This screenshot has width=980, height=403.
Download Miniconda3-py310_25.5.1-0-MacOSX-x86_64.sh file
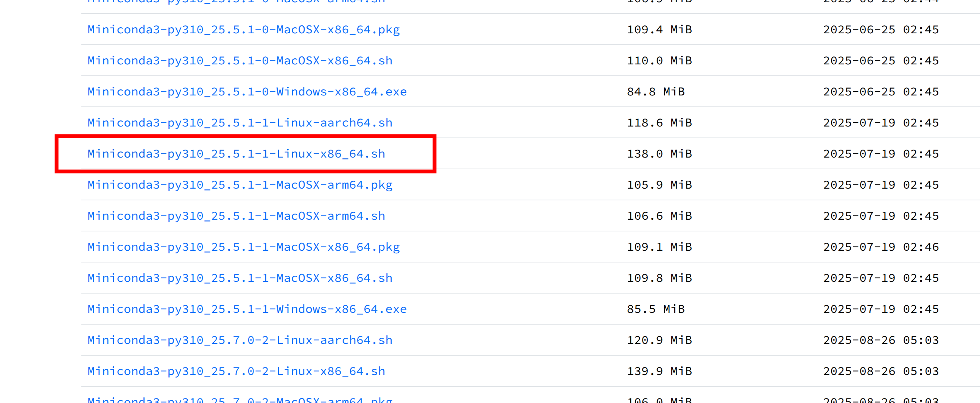pyautogui.click(x=240, y=61)
